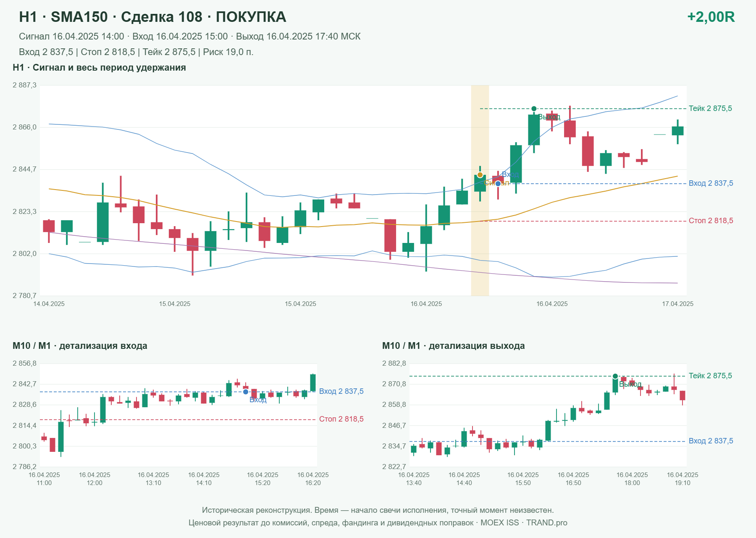Click the "2 780,7" price axis label
This screenshot has width=756, height=538.
coord(24,296)
